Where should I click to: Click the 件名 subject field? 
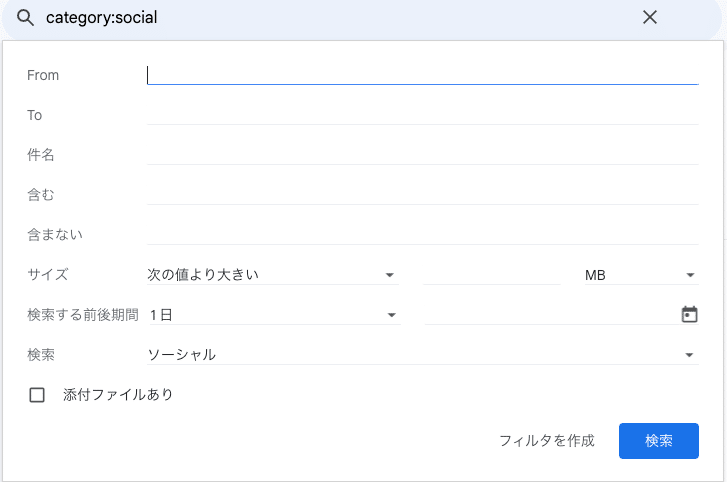pyautogui.click(x=422, y=155)
